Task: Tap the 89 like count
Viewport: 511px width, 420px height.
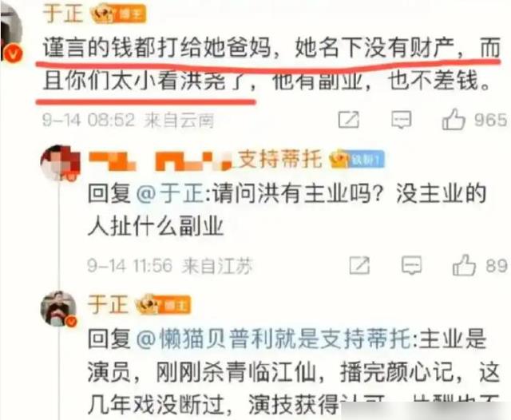Action: 497,266
